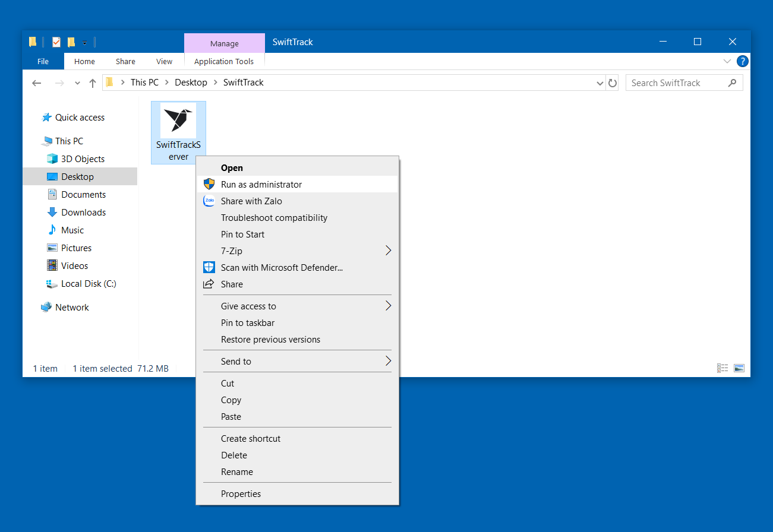
Task: Choose Scan with Microsoft Defender
Action: pyautogui.click(x=297, y=268)
